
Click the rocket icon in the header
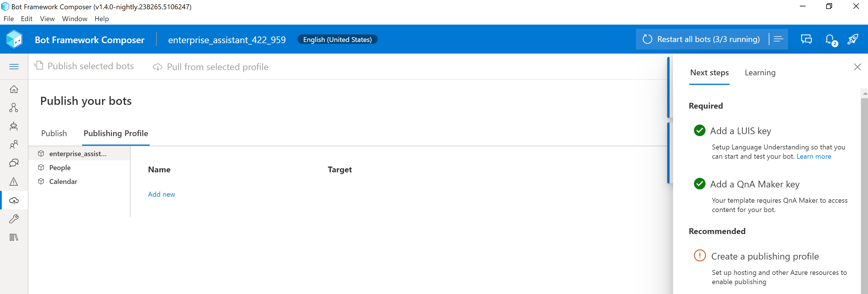click(x=853, y=39)
